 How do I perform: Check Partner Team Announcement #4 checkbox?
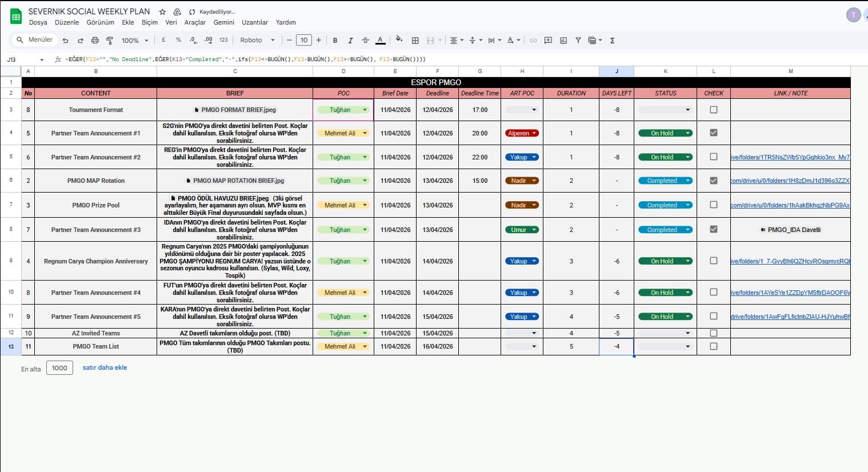coord(713,292)
